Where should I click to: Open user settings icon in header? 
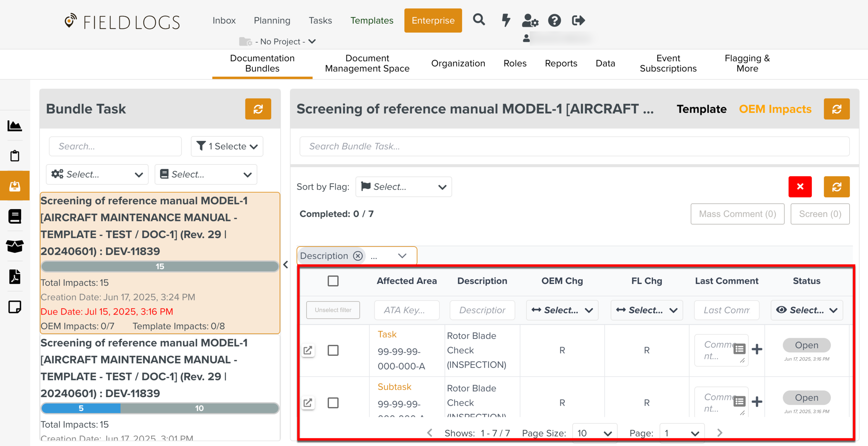tap(530, 20)
